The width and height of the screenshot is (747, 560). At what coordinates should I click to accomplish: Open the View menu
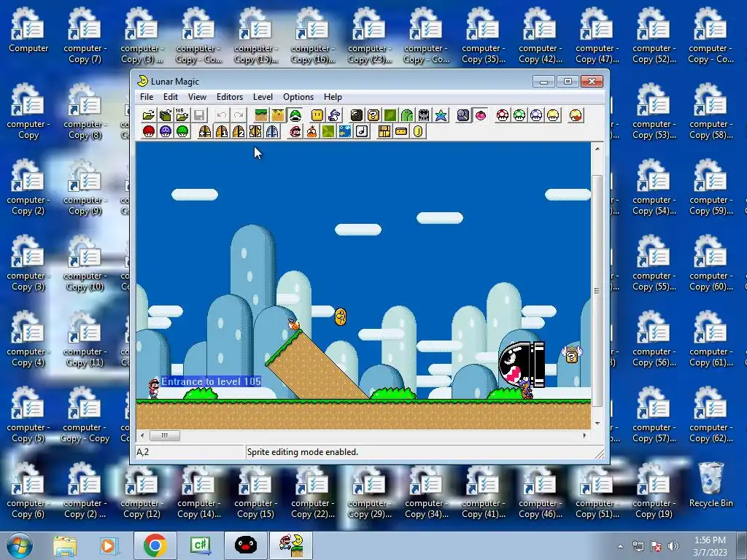(197, 97)
